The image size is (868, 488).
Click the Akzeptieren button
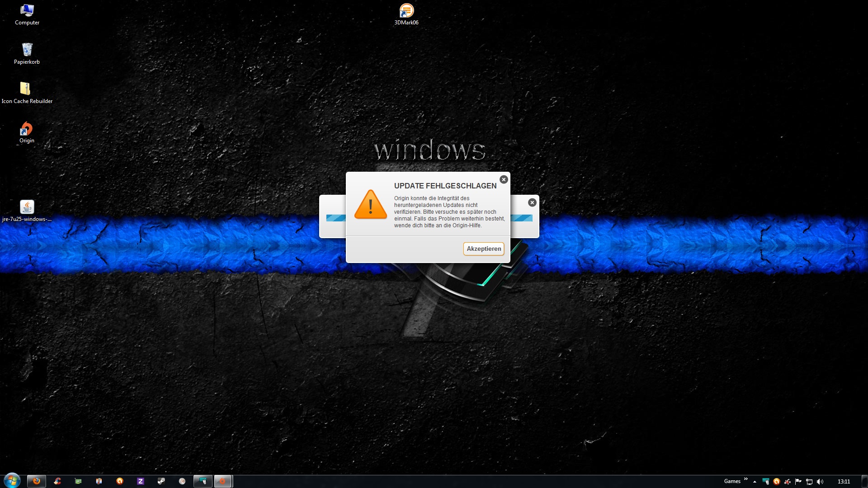click(x=483, y=249)
